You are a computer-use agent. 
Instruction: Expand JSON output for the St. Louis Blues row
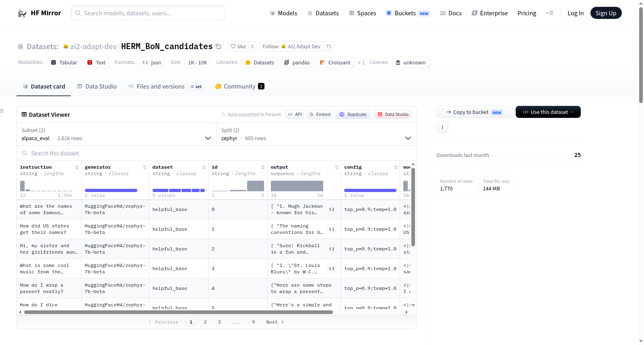[x=332, y=269]
